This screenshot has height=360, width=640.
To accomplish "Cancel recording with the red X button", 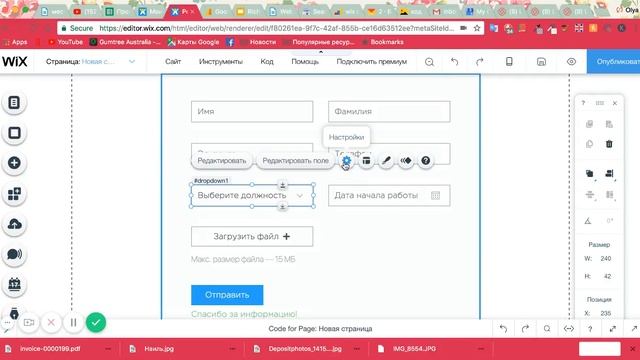I will click(51, 322).
